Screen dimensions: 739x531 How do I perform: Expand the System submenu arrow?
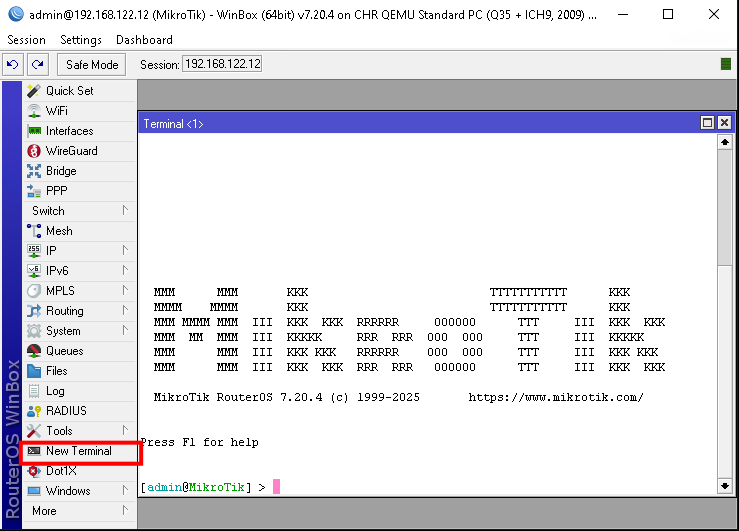coord(125,330)
